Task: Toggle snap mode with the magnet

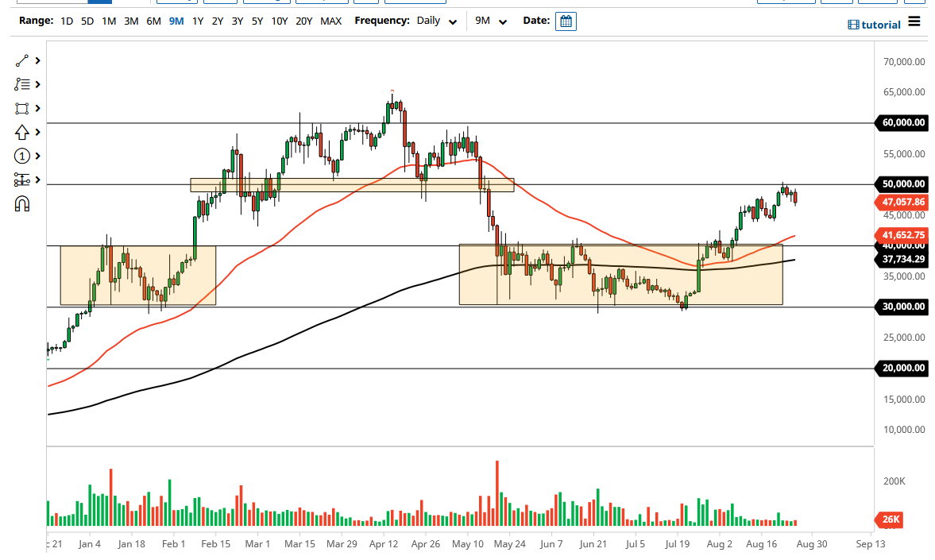Action: tap(22, 203)
